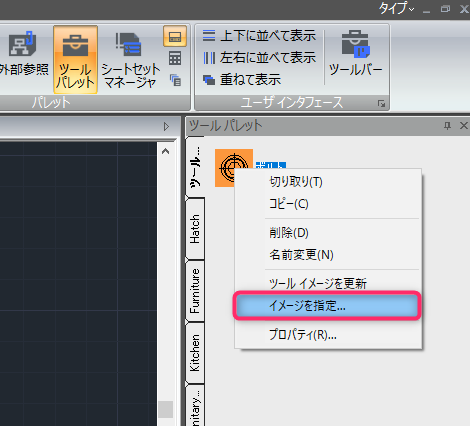
Task: Click the small stacked-documents palette icon
Action: [x=175, y=80]
